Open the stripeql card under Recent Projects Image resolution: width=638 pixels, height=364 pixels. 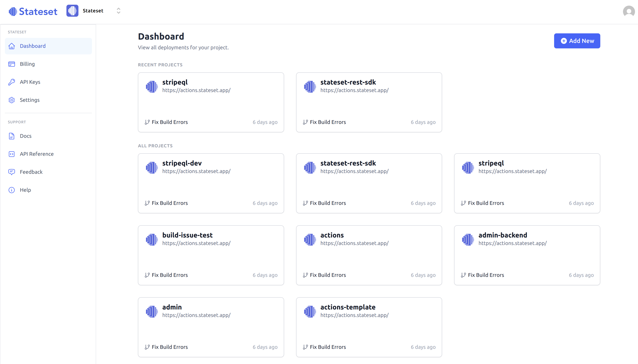coord(211,102)
